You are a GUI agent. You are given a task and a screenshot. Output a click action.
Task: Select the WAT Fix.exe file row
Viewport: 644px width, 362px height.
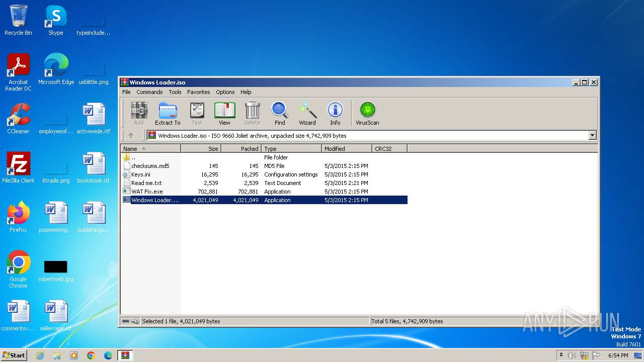(x=264, y=192)
